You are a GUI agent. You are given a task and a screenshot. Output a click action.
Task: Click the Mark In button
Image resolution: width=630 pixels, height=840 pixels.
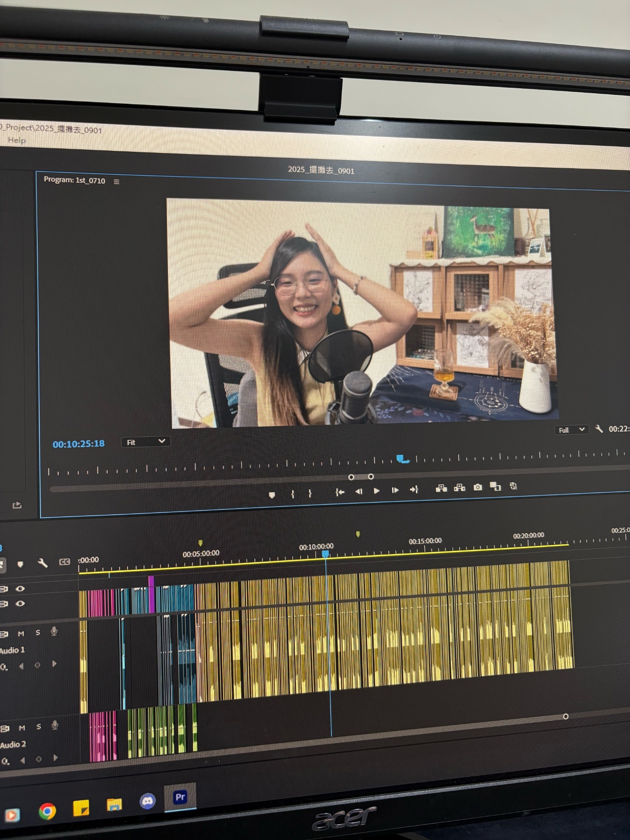tap(292, 494)
